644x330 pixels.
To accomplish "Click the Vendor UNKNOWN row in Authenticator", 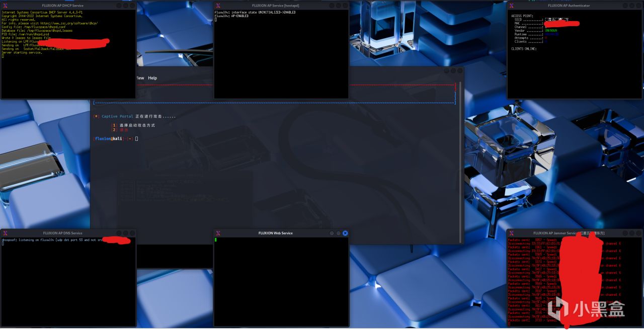I will (536, 30).
